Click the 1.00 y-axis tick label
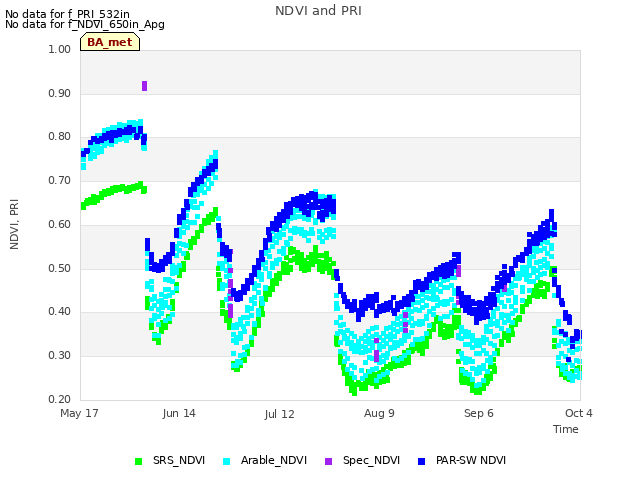The image size is (640, 480). pyautogui.click(x=60, y=49)
